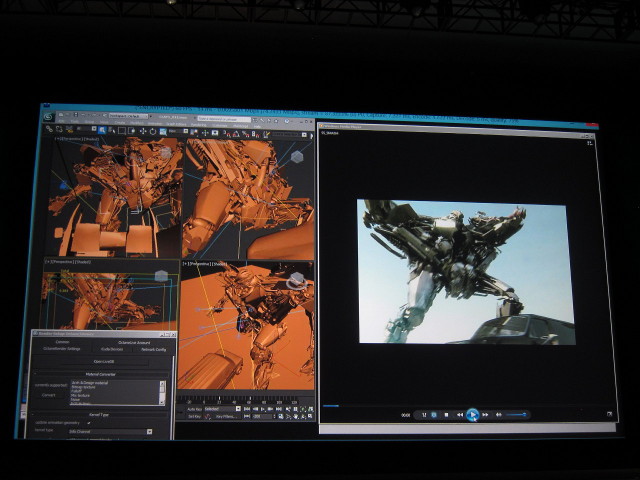Toggle Select and Manipulate tool

pos(205,133)
